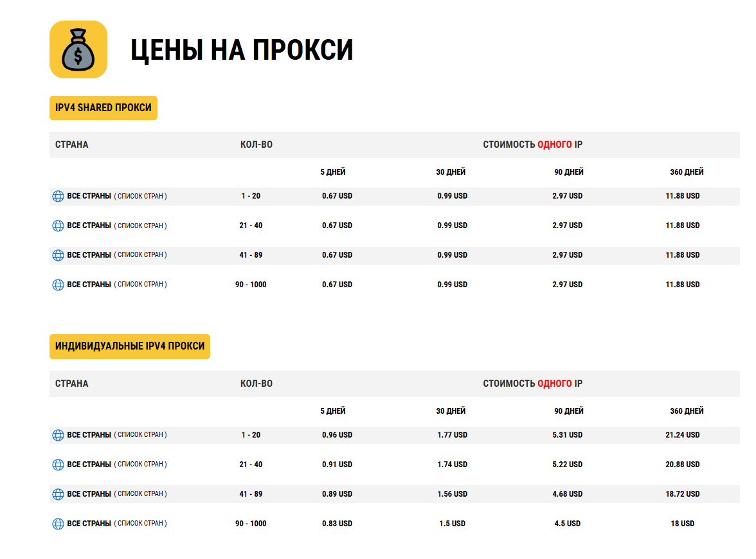Click globe icon in Shared proxy 21 - 40 row

click(58, 226)
